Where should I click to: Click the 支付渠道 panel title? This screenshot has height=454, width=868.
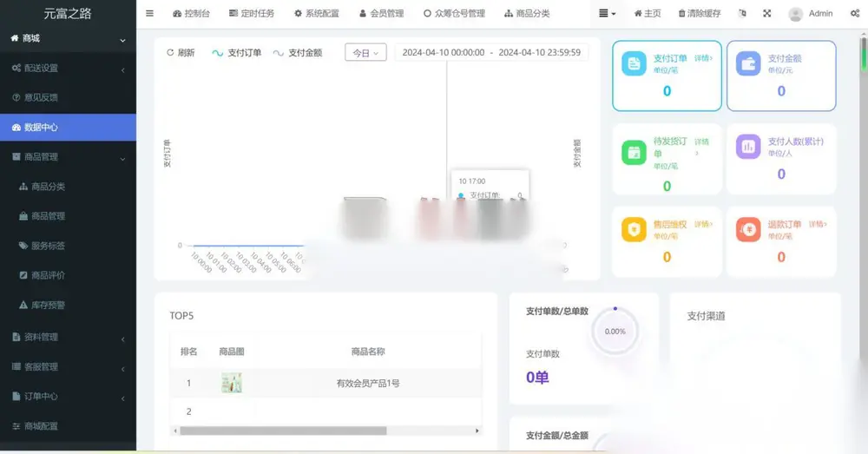(706, 316)
